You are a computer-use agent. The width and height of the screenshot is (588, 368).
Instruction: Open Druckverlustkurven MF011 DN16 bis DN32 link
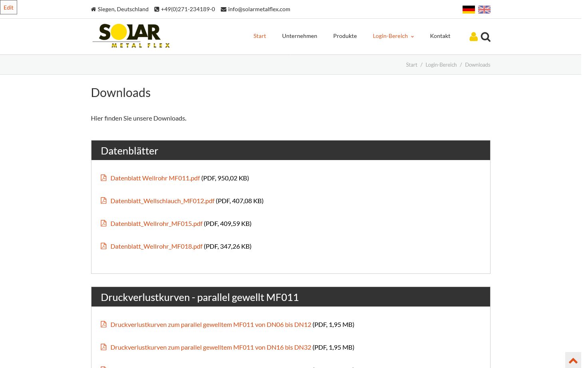point(211,347)
